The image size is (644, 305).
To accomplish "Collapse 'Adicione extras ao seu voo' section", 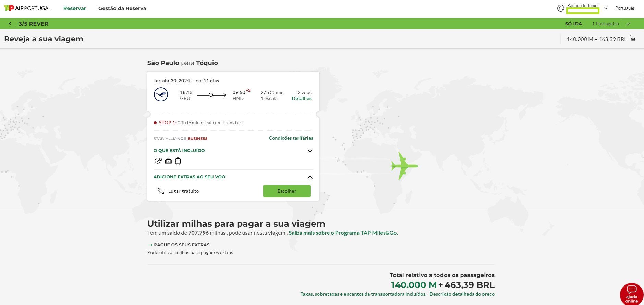I will [310, 177].
